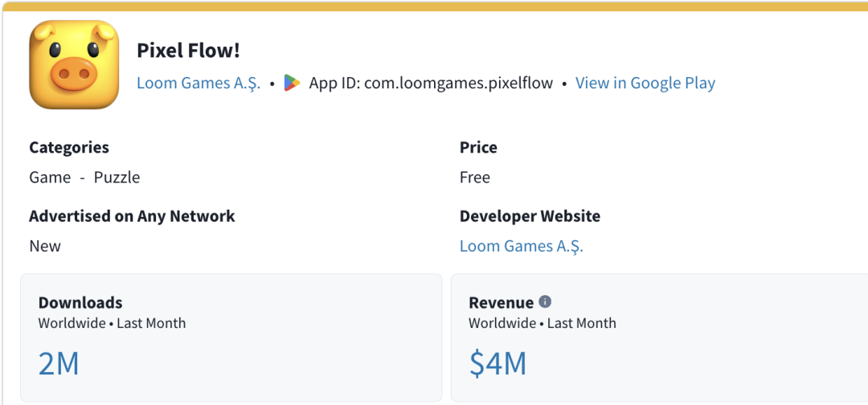Open the View in Google Play link

645,83
